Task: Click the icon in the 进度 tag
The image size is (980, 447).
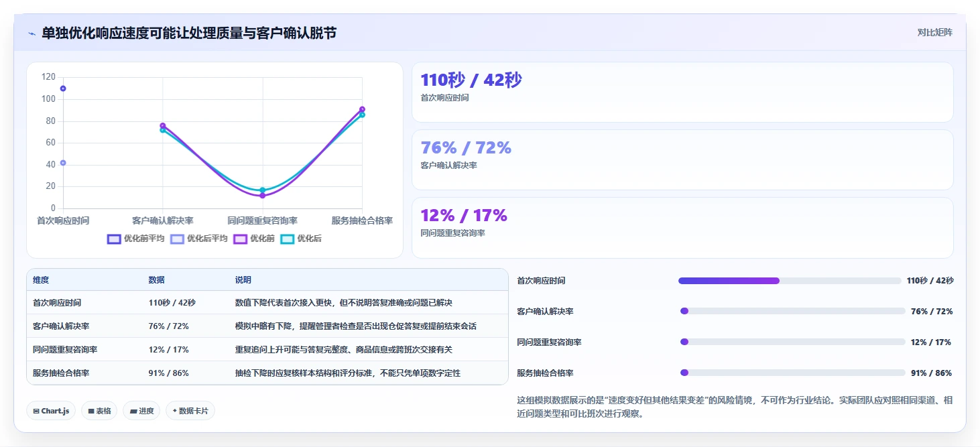Action: click(133, 411)
